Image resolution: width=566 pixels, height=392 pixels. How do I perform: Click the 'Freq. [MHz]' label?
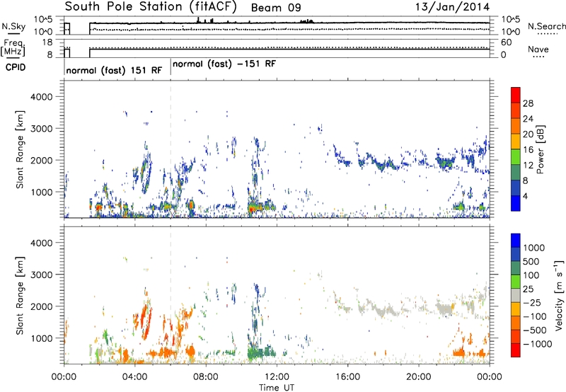point(13,48)
